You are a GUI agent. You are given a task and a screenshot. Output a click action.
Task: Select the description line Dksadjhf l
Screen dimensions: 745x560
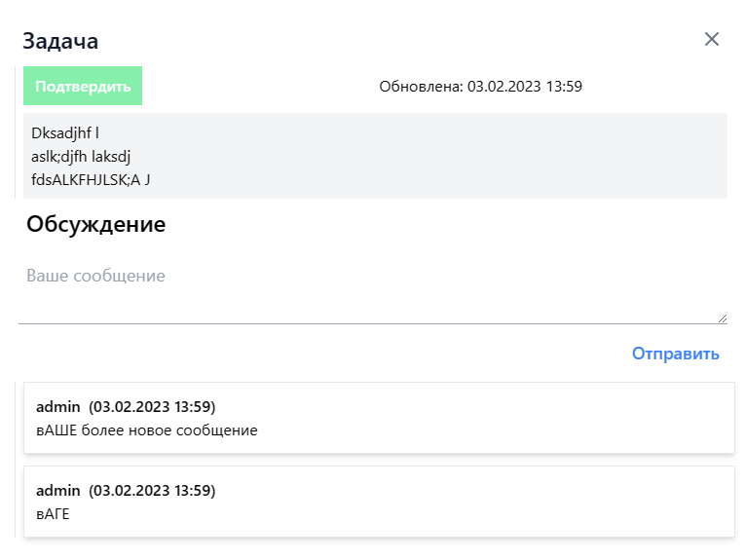[65, 133]
